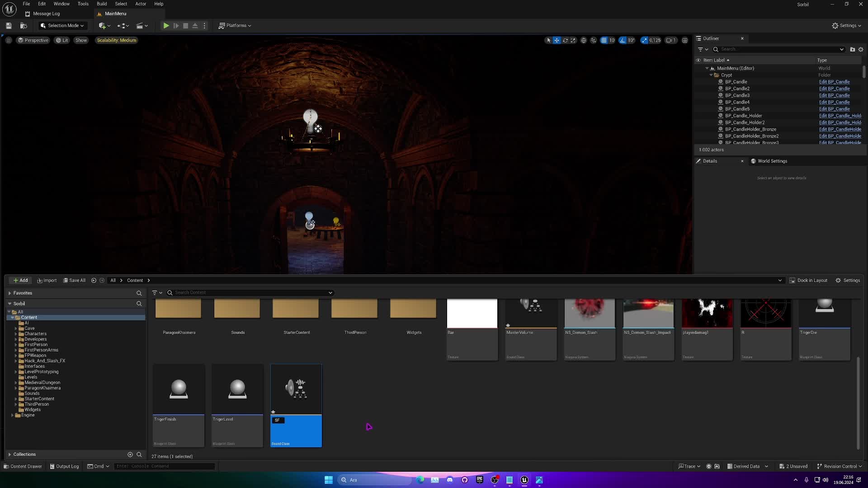Open surface snapping options
Viewport: 868px width, 488px height.
click(594, 40)
